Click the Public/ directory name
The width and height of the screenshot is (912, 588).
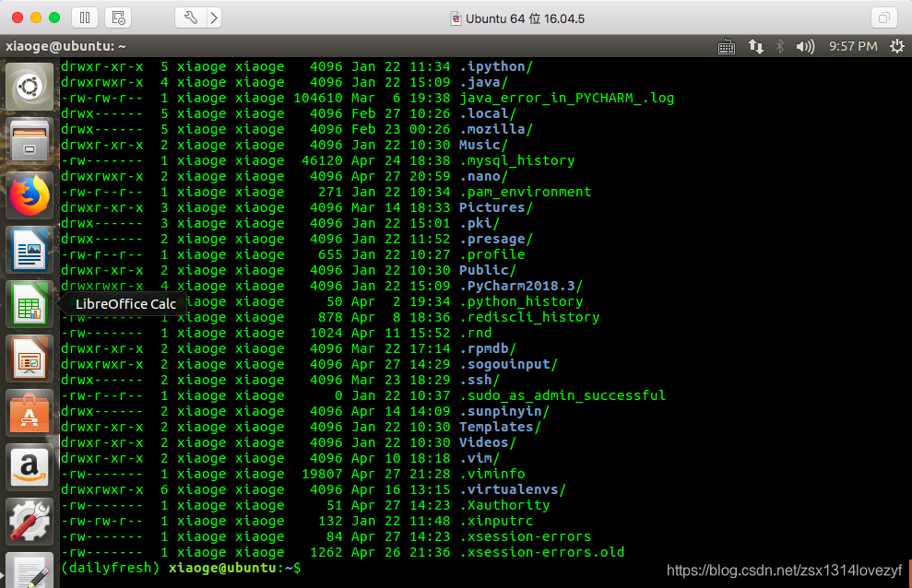pos(488,271)
